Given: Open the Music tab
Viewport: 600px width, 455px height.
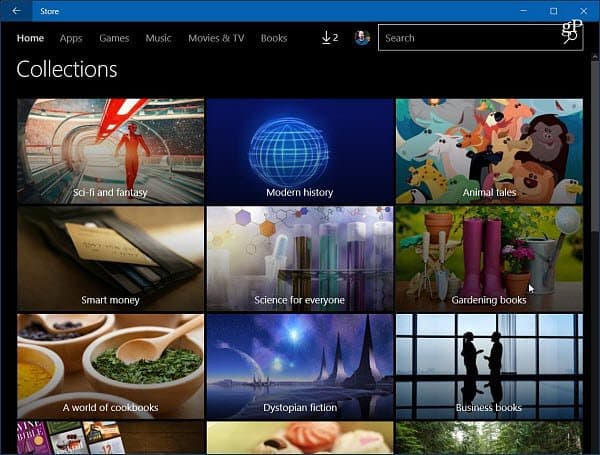Looking at the screenshot, I should point(158,38).
